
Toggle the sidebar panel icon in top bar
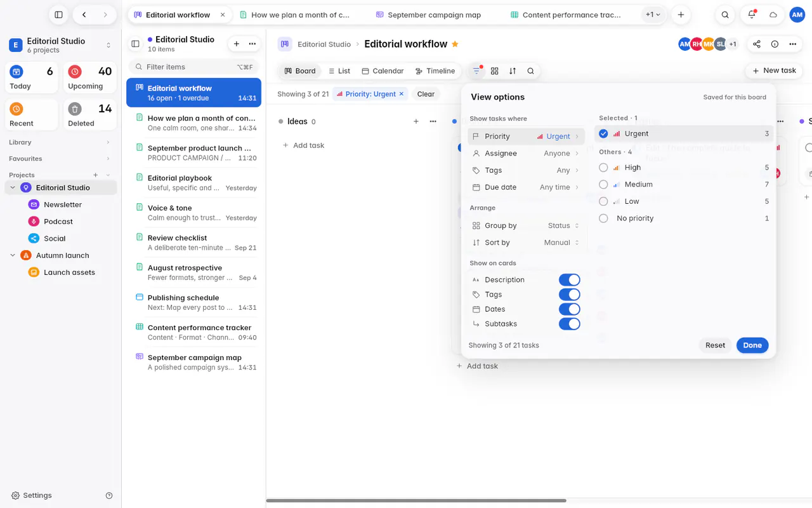(58, 15)
